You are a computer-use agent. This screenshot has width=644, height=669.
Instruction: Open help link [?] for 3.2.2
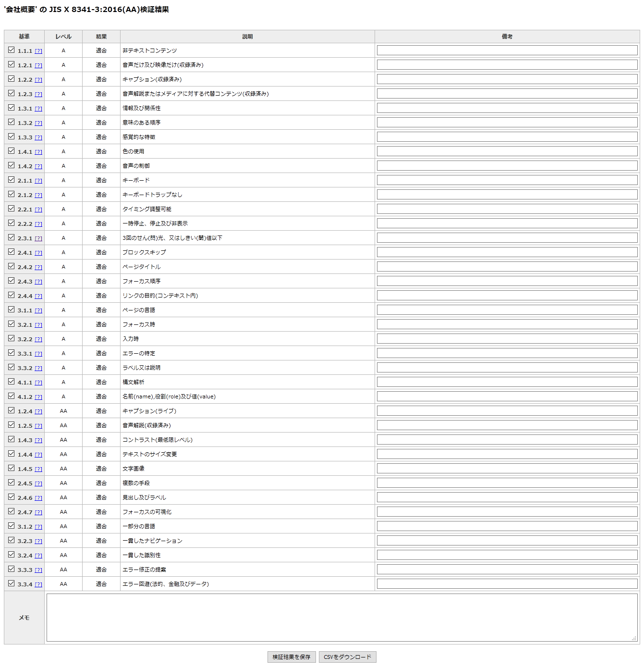(38, 339)
